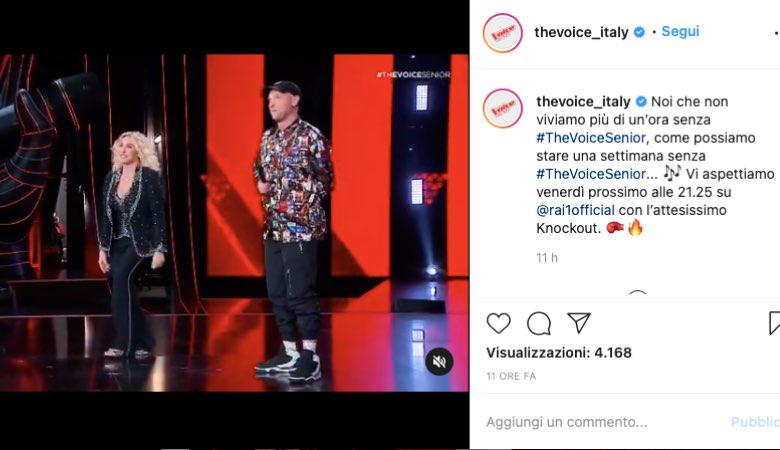Open the first #TheVoiceSenior hashtag link
780x450 pixels.
tap(591, 138)
